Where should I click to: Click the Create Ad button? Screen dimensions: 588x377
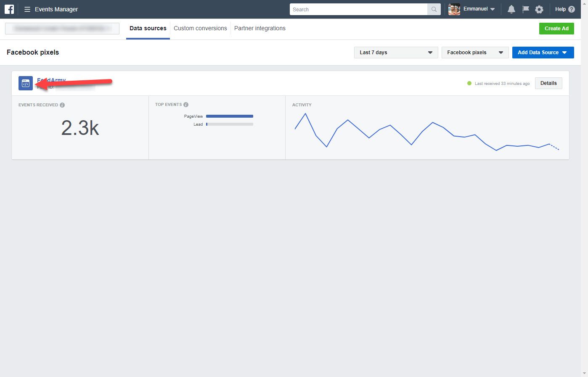click(x=556, y=28)
